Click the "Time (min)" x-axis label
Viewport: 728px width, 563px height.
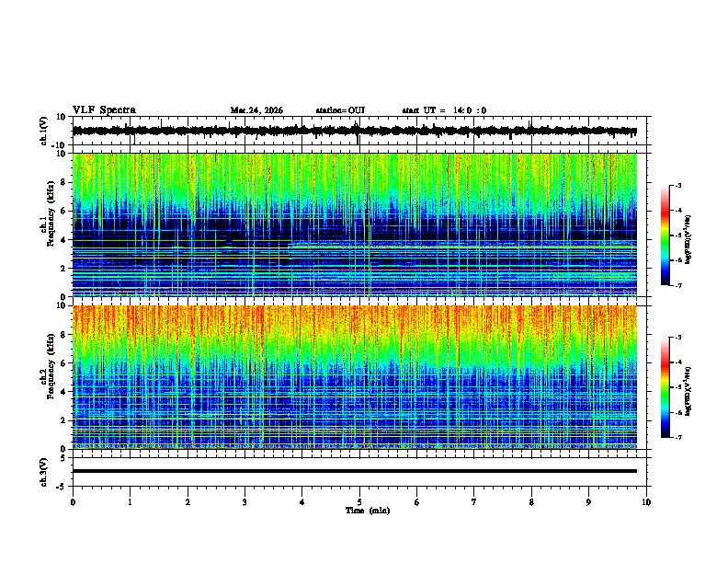click(368, 511)
